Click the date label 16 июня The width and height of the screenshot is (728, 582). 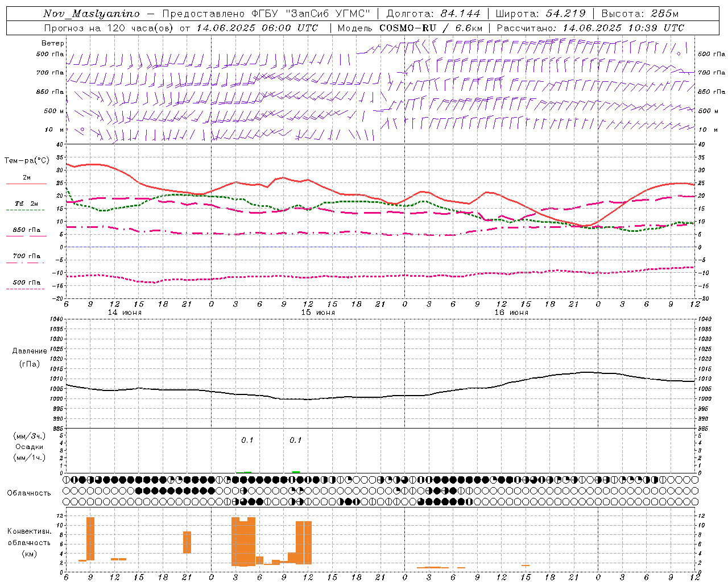tap(511, 313)
